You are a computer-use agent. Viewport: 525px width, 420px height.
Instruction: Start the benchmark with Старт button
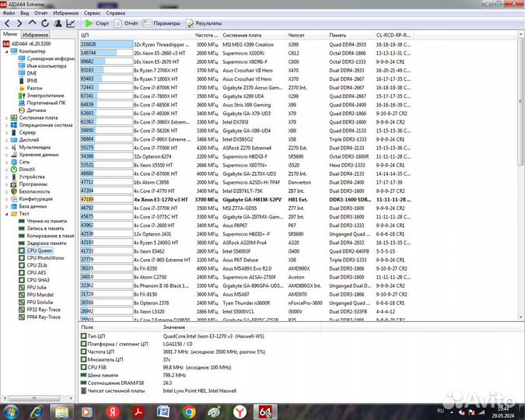point(96,24)
